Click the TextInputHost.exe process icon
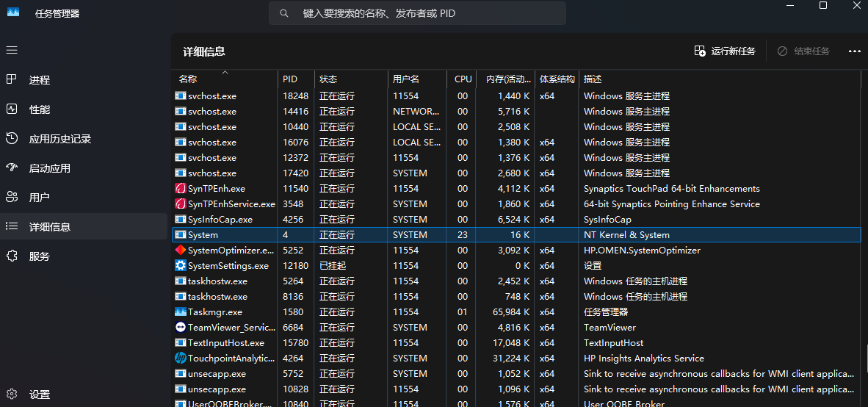 click(x=180, y=343)
